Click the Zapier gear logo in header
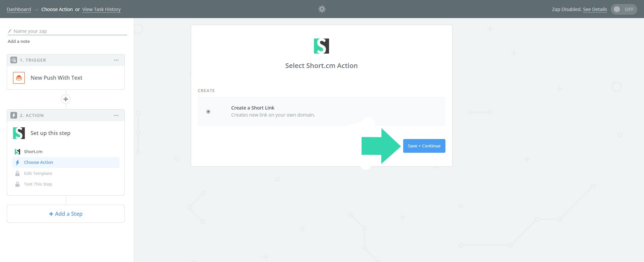 pos(322,9)
